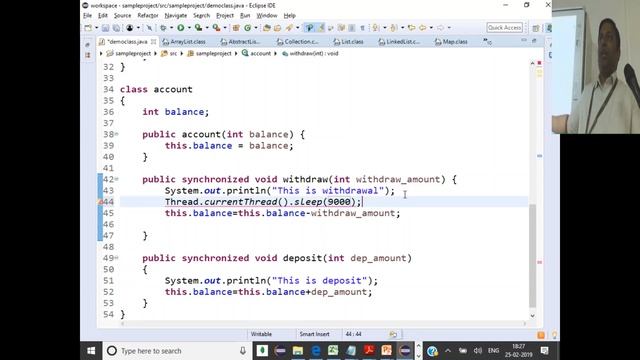The width and height of the screenshot is (640, 360).
Task: Open the Run menu
Action: click(245, 16)
